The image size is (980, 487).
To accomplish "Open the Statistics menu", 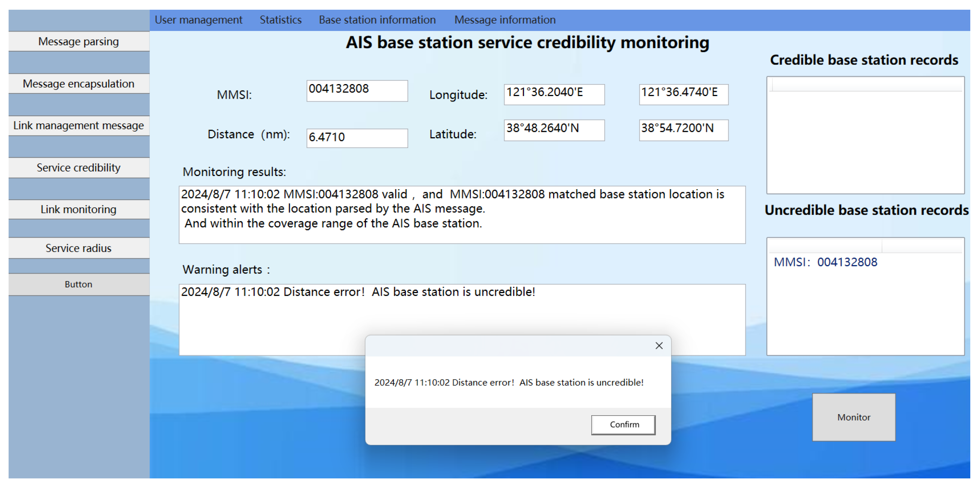I will point(280,20).
